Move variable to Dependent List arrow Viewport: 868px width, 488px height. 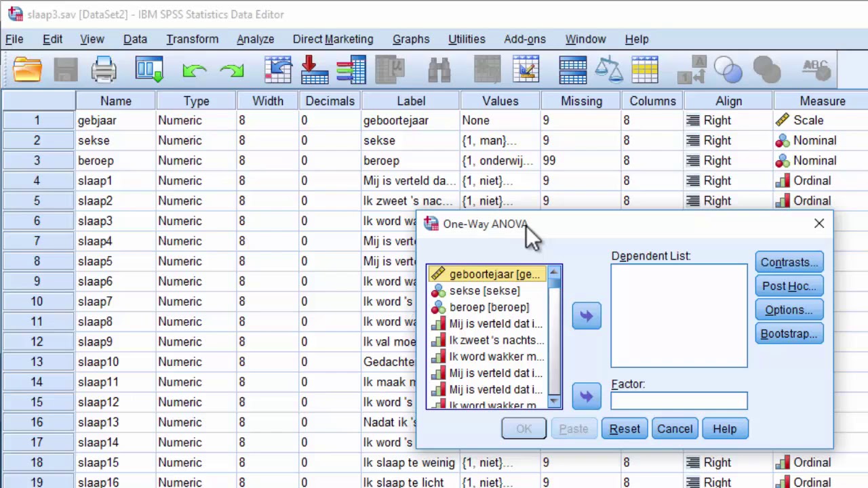[x=587, y=317]
